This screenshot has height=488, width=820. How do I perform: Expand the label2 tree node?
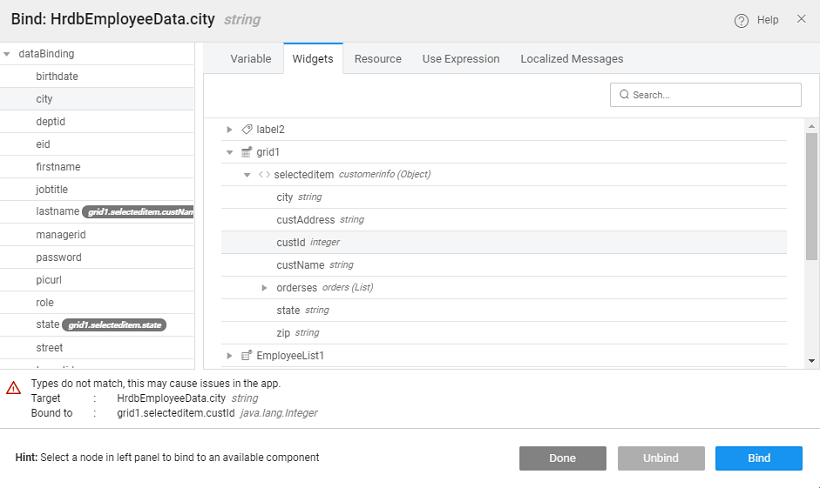coord(230,129)
